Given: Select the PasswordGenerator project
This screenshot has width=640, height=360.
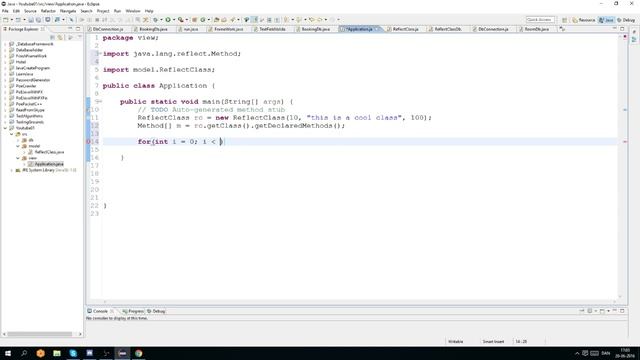Looking at the screenshot, I should tap(33, 80).
